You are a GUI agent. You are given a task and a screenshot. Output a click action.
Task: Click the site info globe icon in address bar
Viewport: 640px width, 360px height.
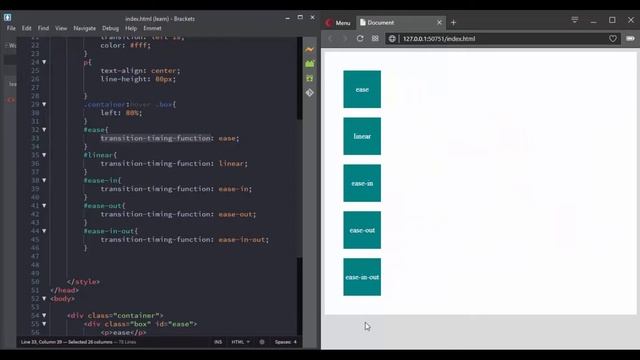tap(392, 38)
